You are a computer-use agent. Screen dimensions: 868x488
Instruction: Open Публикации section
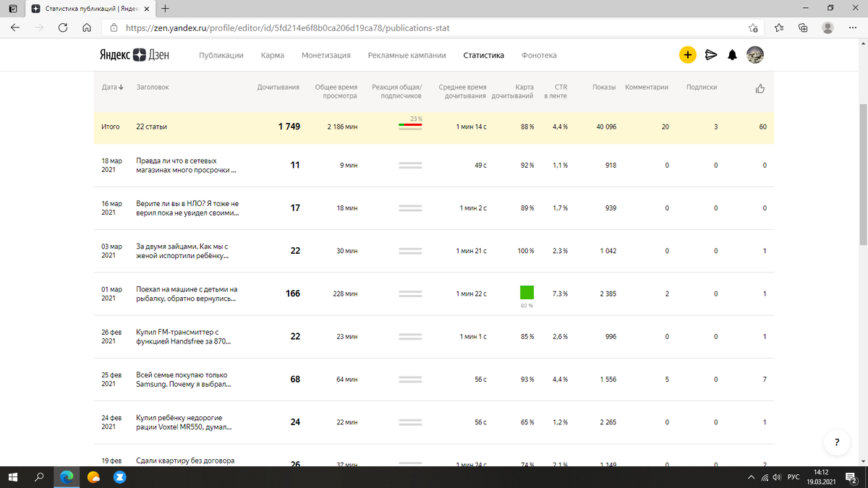(x=221, y=55)
